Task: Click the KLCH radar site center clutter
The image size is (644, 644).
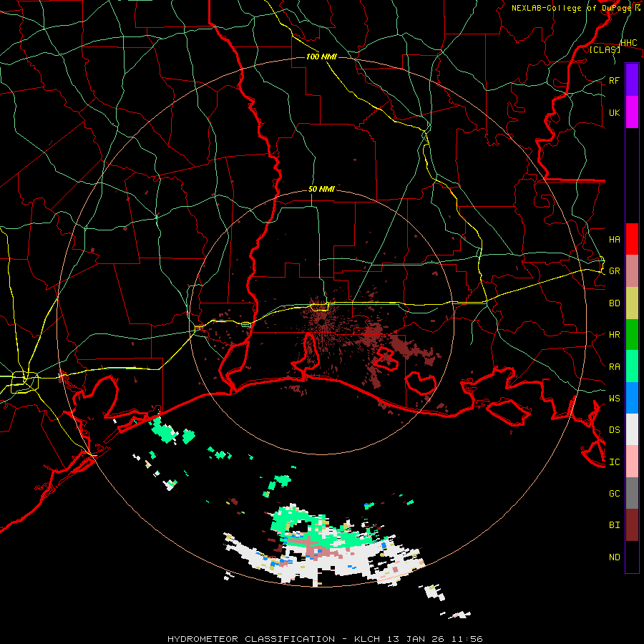Action: coord(321,323)
